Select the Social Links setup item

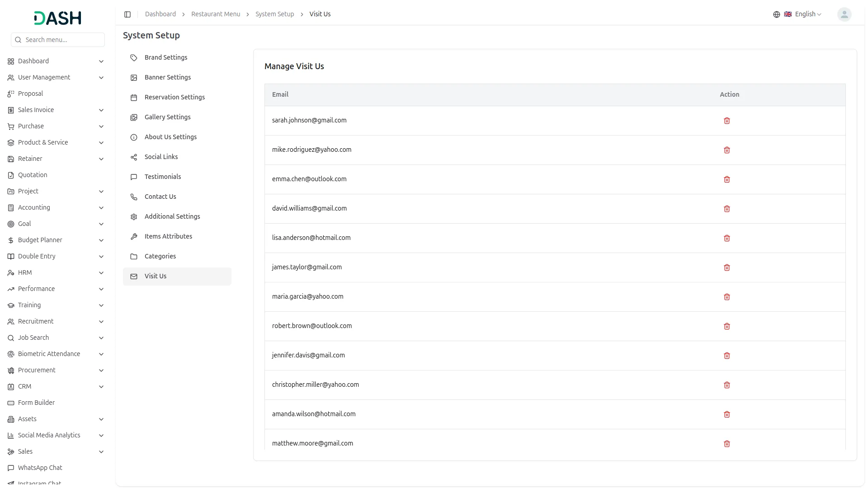point(161,157)
